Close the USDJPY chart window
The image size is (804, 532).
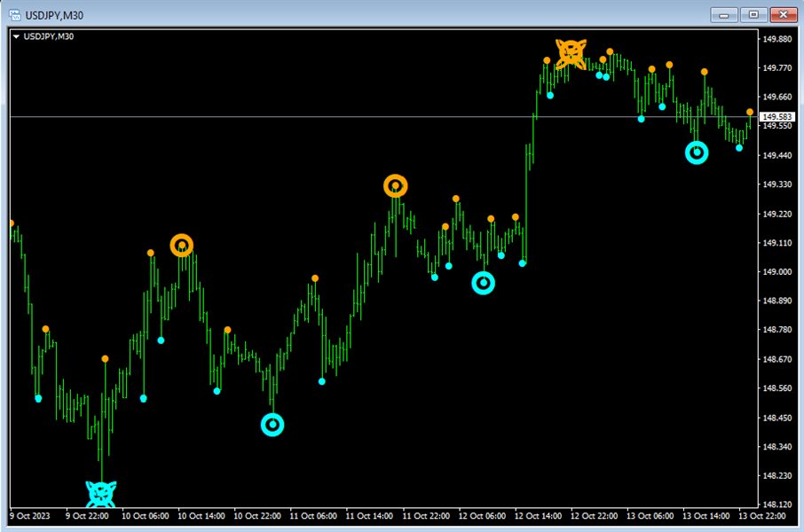coord(783,15)
